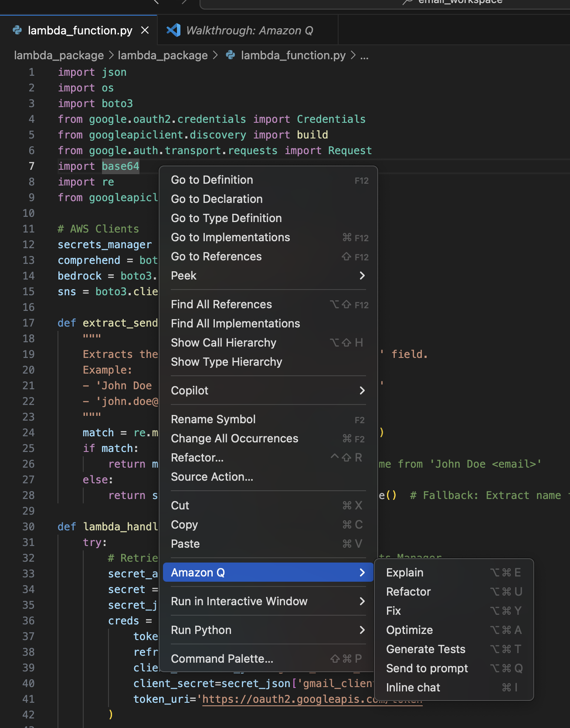Click Find All References
The image size is (570, 728).
point(221,304)
